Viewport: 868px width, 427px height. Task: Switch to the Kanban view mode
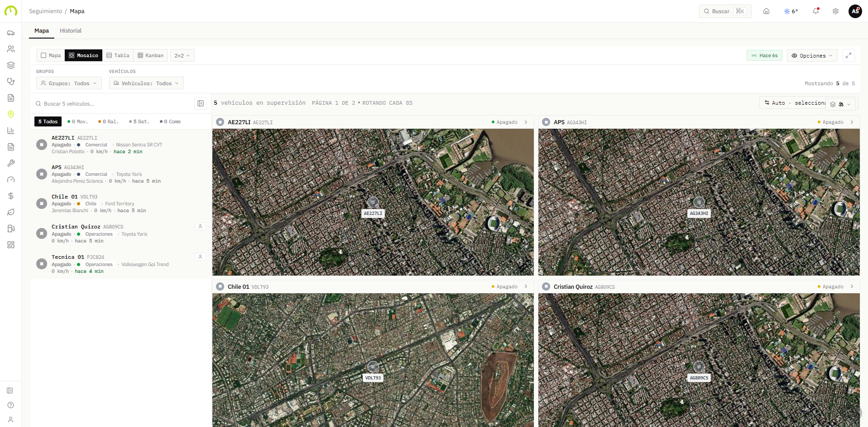pos(150,55)
